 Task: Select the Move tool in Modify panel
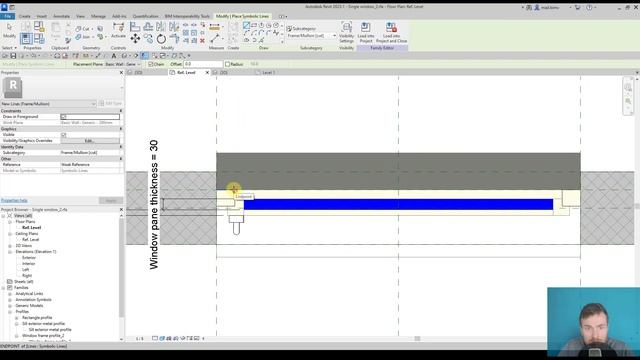(135, 38)
